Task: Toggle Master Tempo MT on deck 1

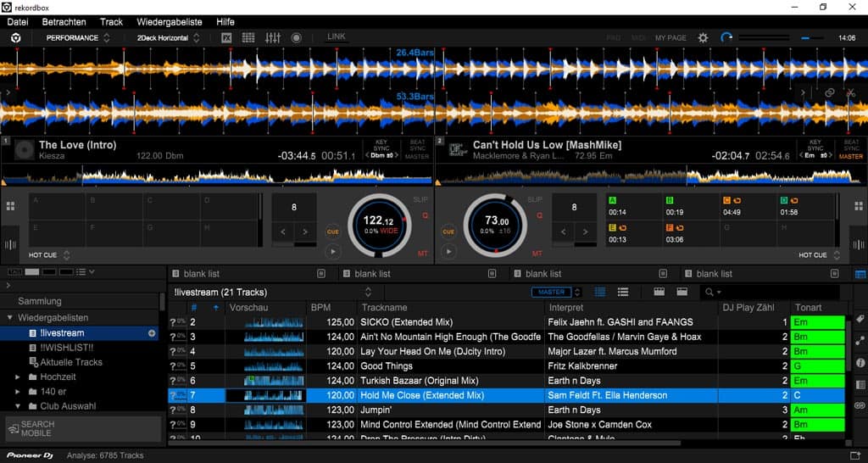Action: 423,254
